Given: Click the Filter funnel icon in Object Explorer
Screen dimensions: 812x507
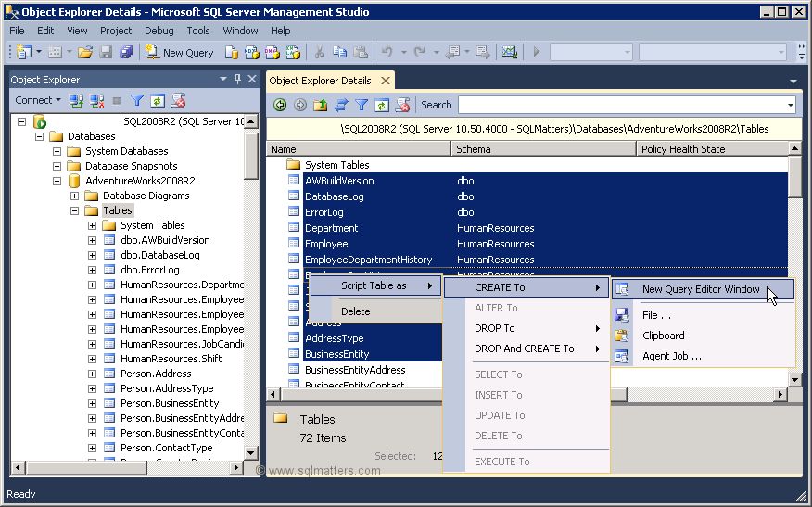Looking at the screenshot, I should tap(137, 100).
